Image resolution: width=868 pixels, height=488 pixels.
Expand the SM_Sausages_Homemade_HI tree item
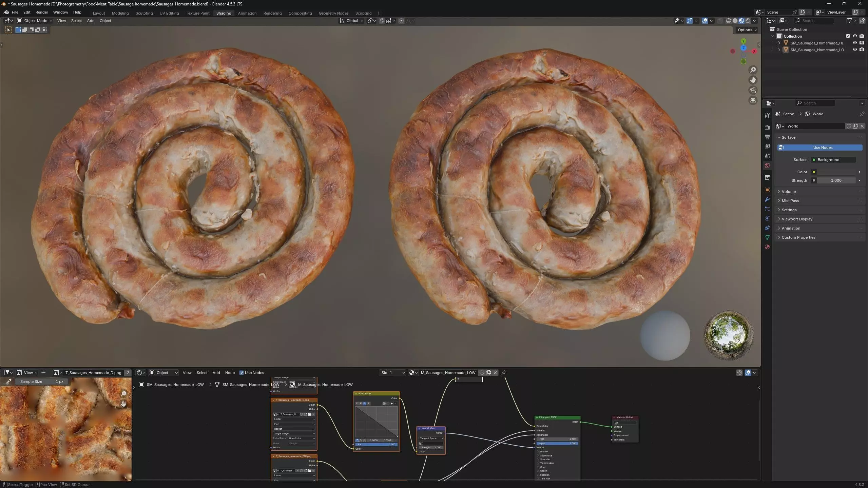[779, 43]
